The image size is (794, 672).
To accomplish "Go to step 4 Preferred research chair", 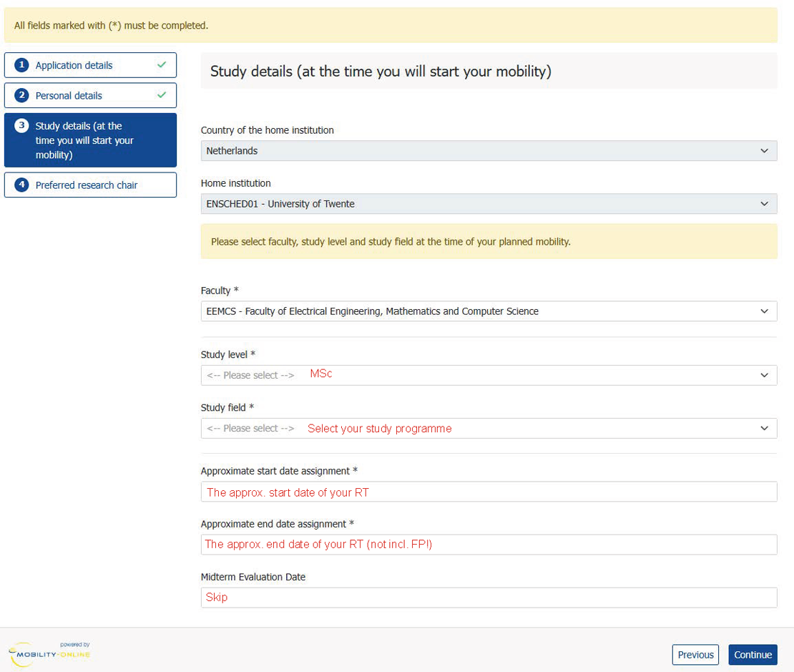I will [x=90, y=185].
